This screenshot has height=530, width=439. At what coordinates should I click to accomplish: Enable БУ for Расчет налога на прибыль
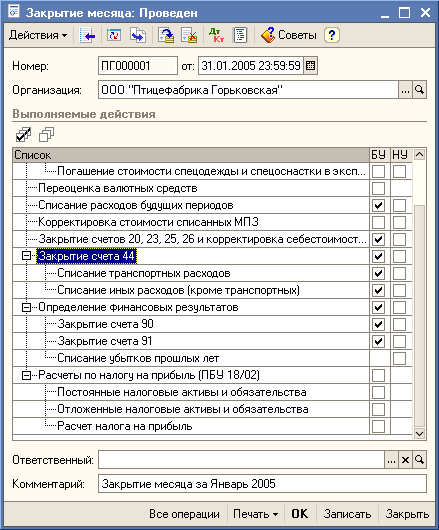[x=378, y=426]
